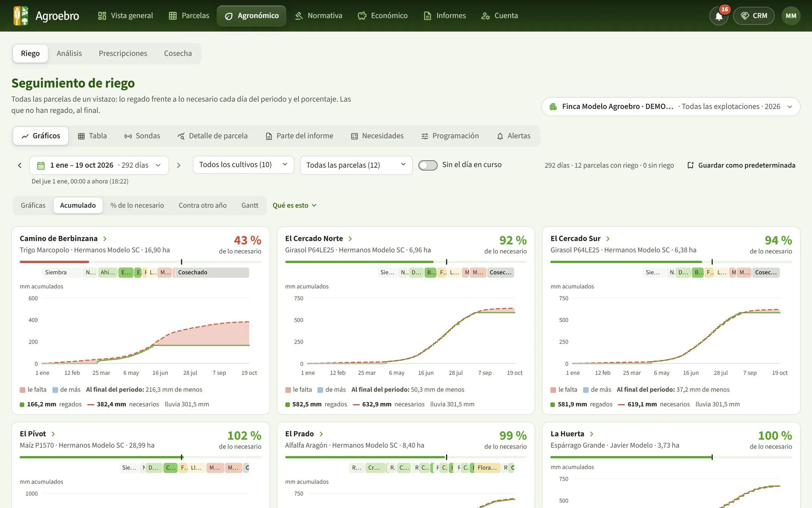Click the Programación tab
Screen dimensions: 812x508
450,136
